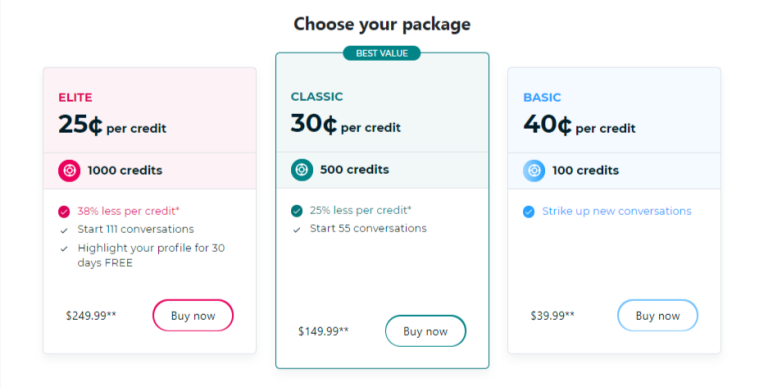Buy the Basic package now
Screen dimensions: 768x388
658,315
